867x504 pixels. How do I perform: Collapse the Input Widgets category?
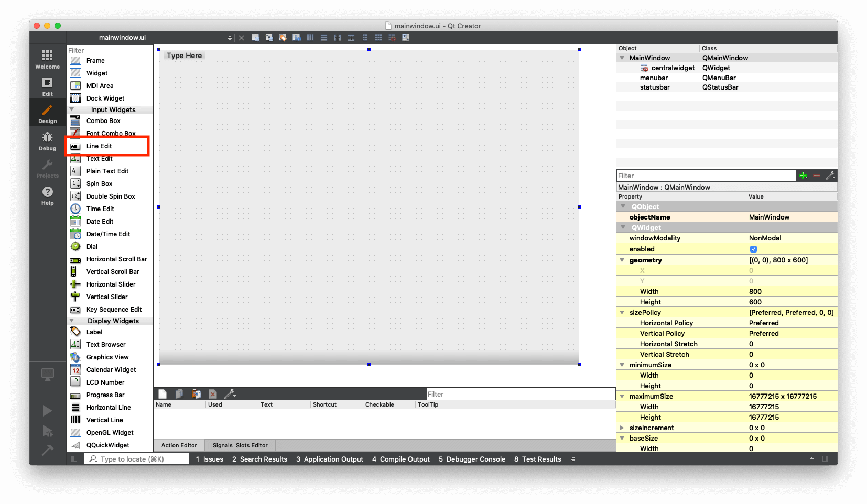(72, 109)
